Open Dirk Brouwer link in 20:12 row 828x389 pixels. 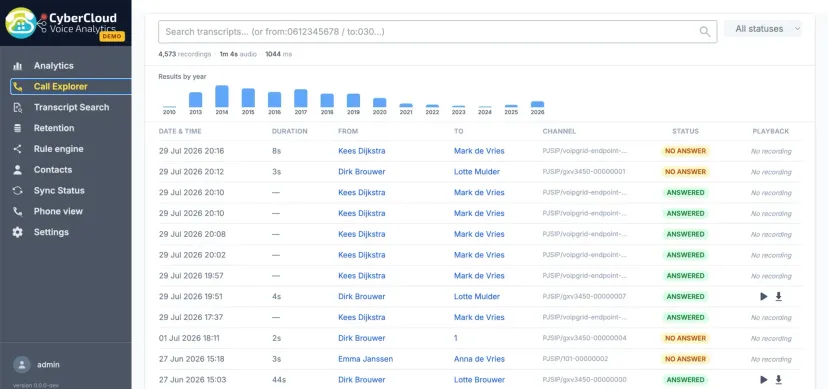[362, 172]
